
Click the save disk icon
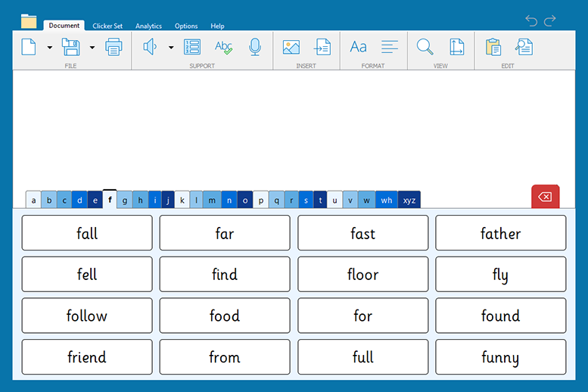[70, 47]
